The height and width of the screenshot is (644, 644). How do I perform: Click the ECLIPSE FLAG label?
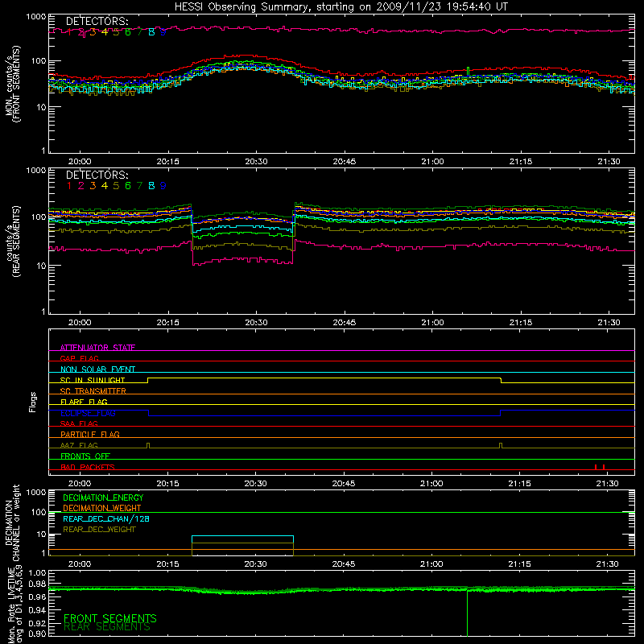pos(88,413)
